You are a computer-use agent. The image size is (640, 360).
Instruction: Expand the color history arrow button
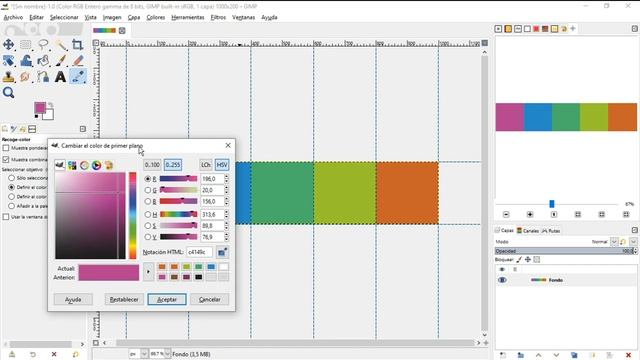[x=149, y=272]
